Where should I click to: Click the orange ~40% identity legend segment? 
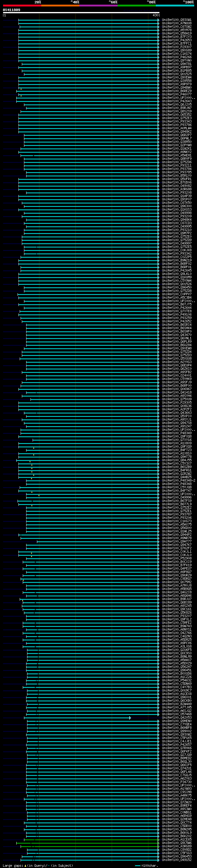click(x=60, y=6)
